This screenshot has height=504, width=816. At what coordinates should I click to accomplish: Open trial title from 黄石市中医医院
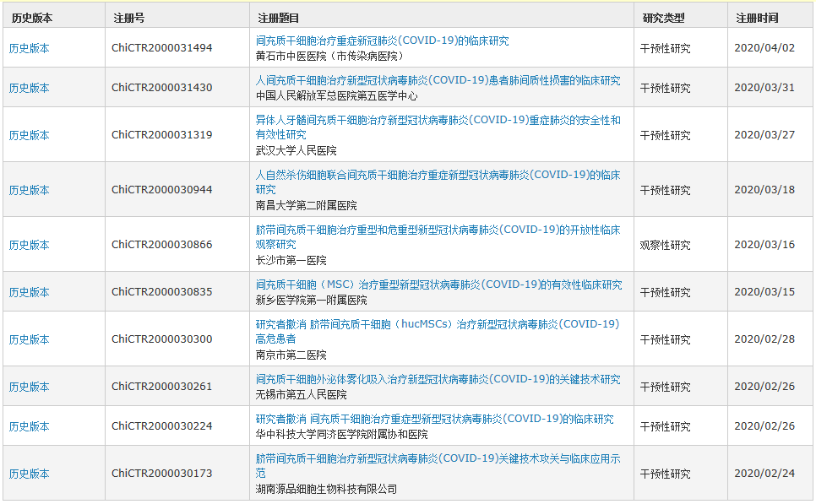click(382, 41)
